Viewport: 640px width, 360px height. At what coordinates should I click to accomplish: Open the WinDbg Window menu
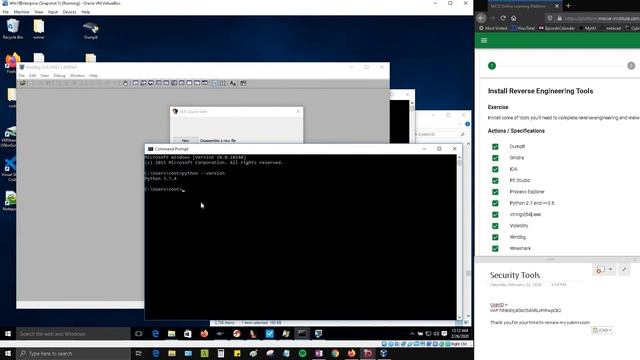[77, 76]
